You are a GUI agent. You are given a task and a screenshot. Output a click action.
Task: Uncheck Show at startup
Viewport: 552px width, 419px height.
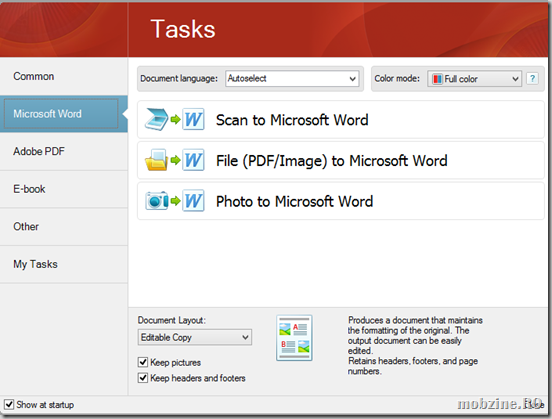pos(9,404)
